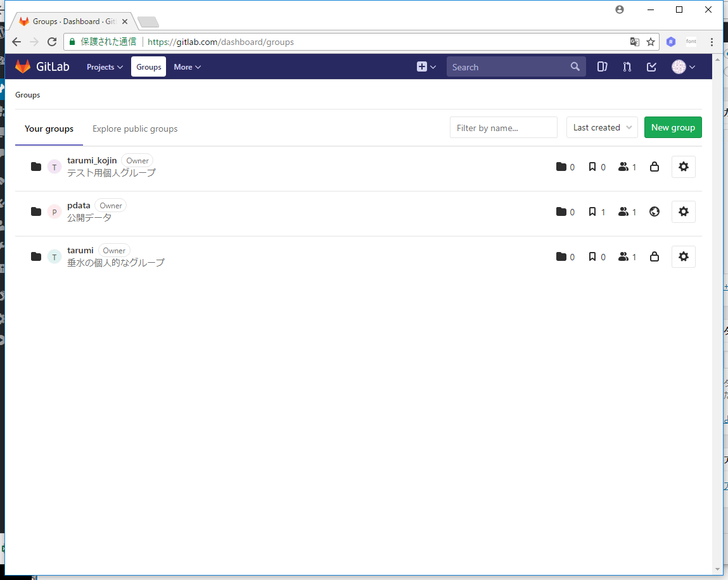Open the tarumi group link
The height and width of the screenshot is (580, 728).
(x=80, y=250)
